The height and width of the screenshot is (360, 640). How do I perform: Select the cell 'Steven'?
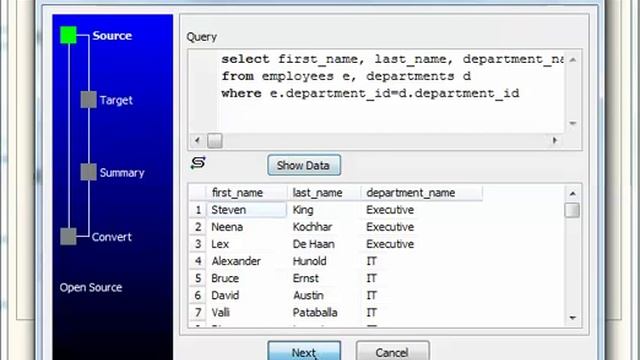pyautogui.click(x=247, y=210)
